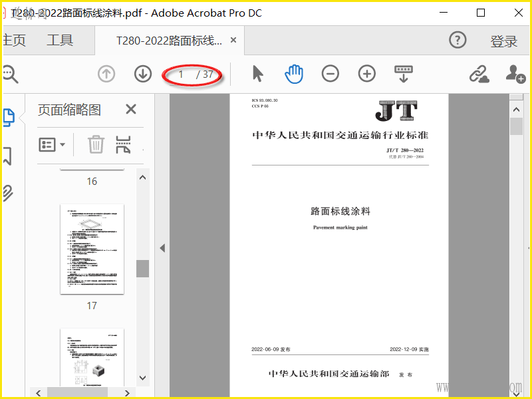The height and width of the screenshot is (399, 532).
Task: Open the bookmarks sidebar icon
Action: click(x=7, y=156)
